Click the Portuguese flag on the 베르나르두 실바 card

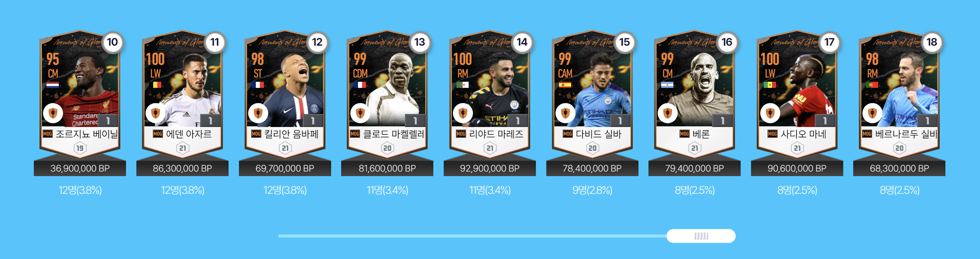[x=872, y=85]
